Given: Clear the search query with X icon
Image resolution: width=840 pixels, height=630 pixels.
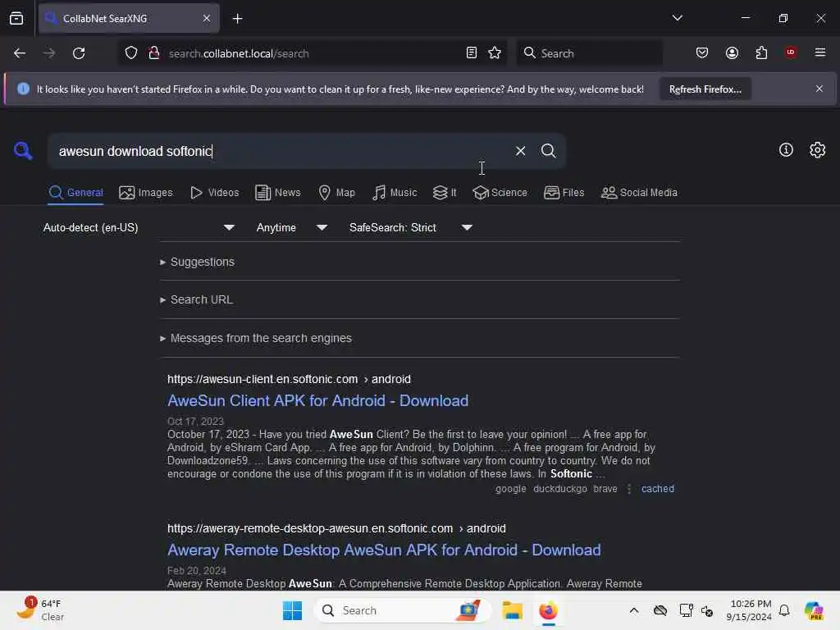Looking at the screenshot, I should 520,151.
